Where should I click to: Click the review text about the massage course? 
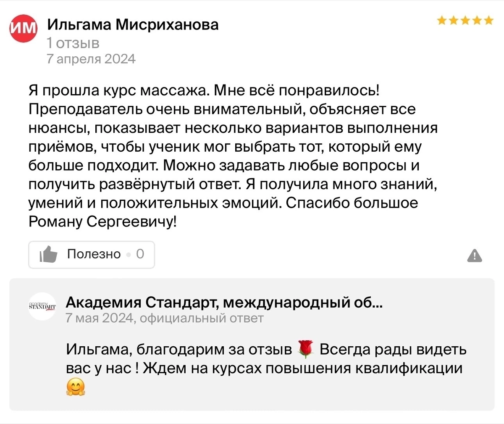click(x=233, y=156)
